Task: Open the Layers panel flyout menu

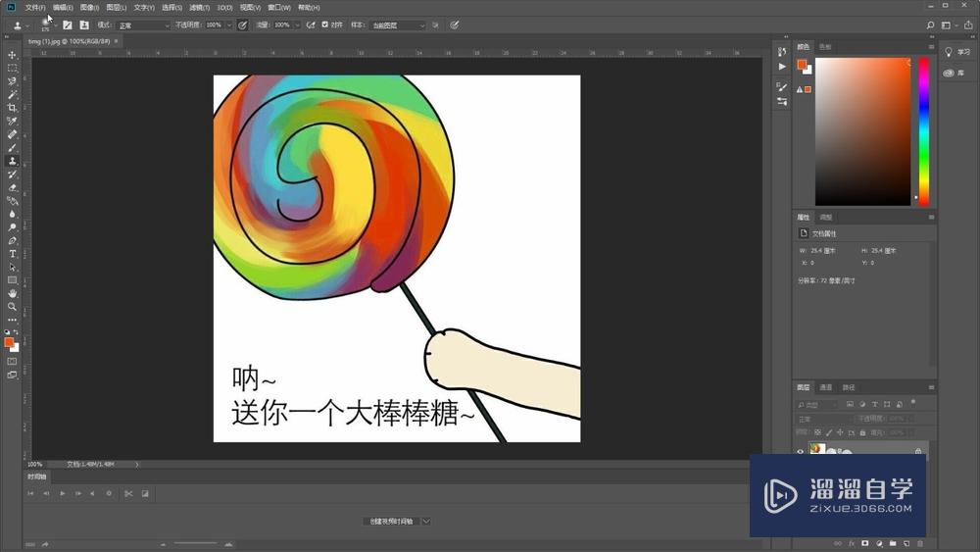Action: (x=931, y=387)
